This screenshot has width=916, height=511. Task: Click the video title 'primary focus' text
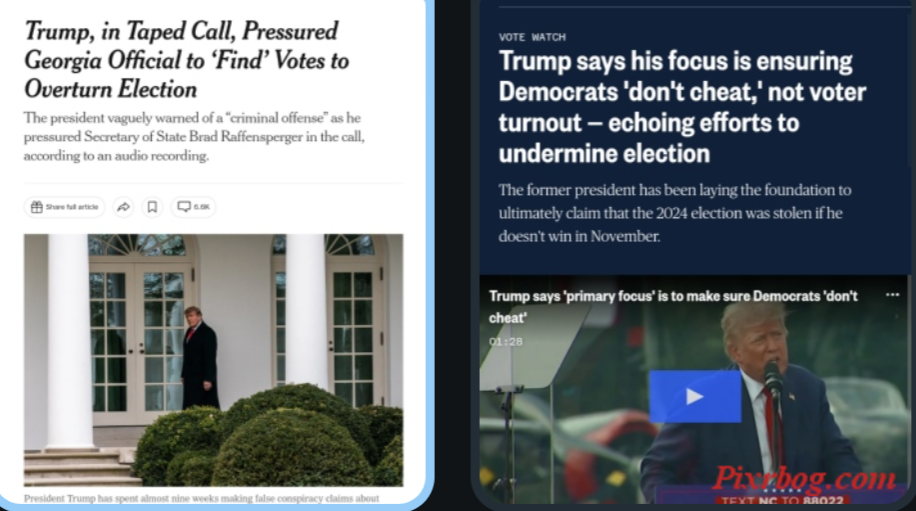click(673, 307)
